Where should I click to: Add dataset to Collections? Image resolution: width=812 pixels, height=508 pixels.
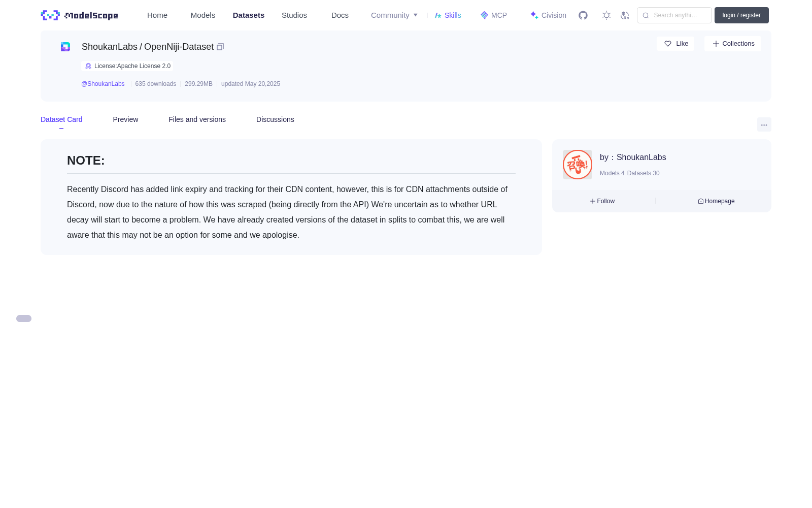[x=733, y=44]
